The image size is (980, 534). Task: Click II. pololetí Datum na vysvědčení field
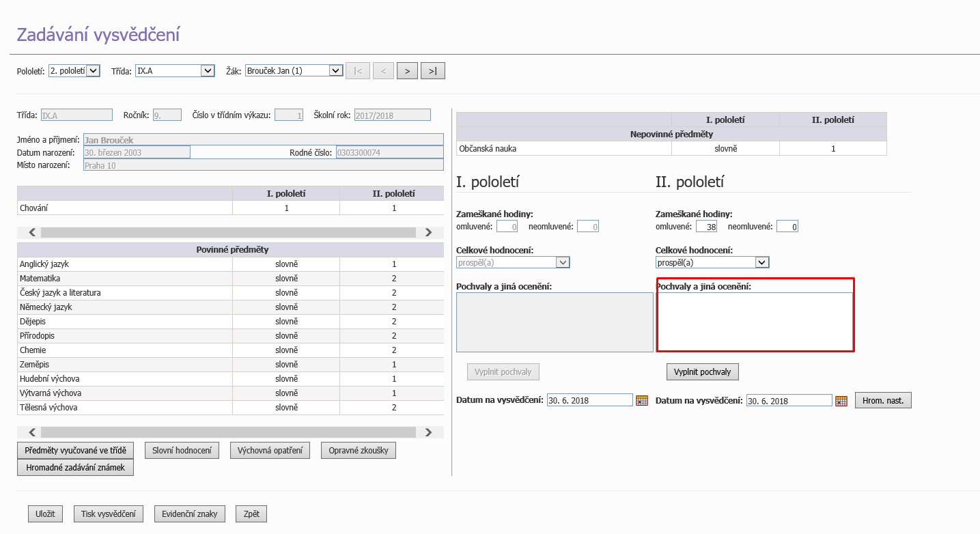pos(789,400)
